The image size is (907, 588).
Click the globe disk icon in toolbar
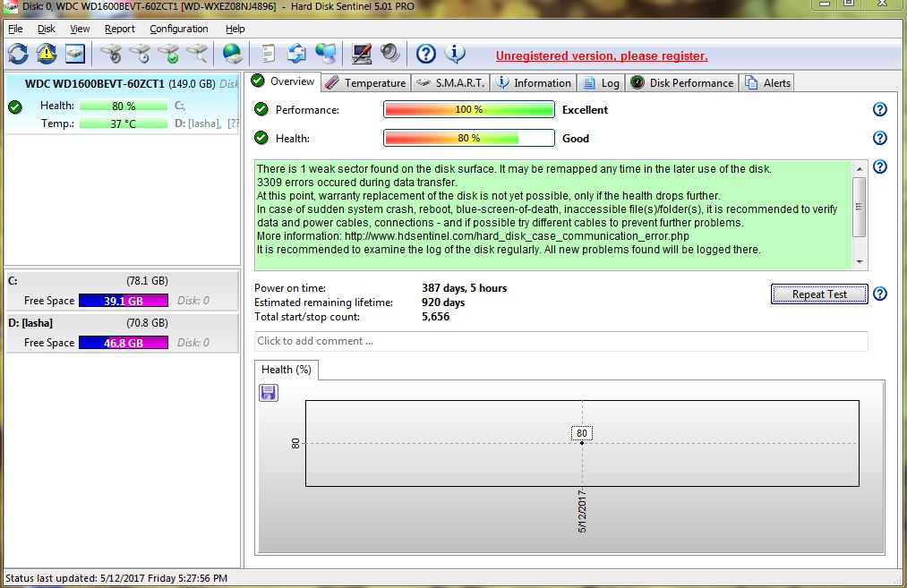pyautogui.click(x=233, y=54)
